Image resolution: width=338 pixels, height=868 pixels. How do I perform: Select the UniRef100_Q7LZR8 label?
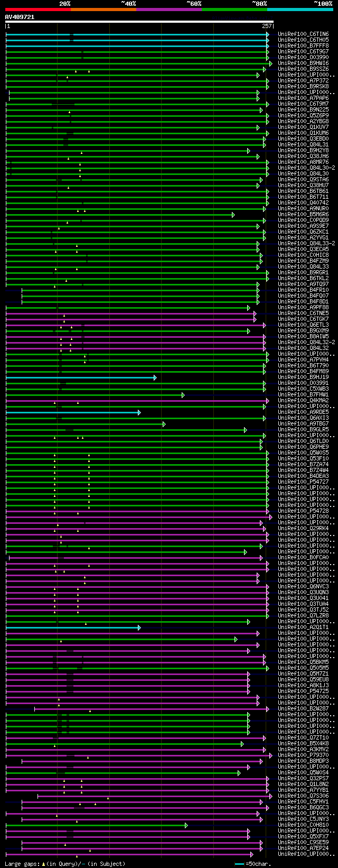(x=303, y=616)
